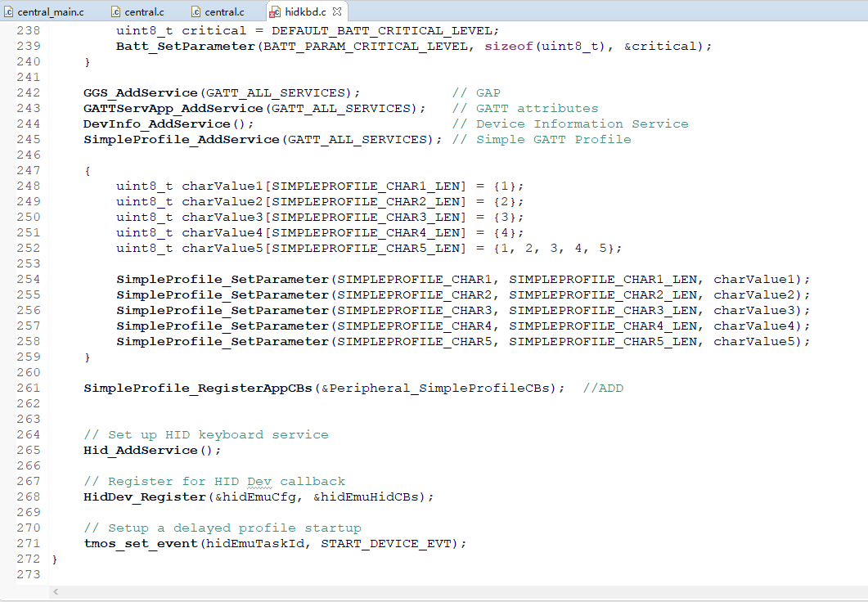868x602 pixels.
Task: Select the hidkbd.c tab label
Action: point(306,12)
